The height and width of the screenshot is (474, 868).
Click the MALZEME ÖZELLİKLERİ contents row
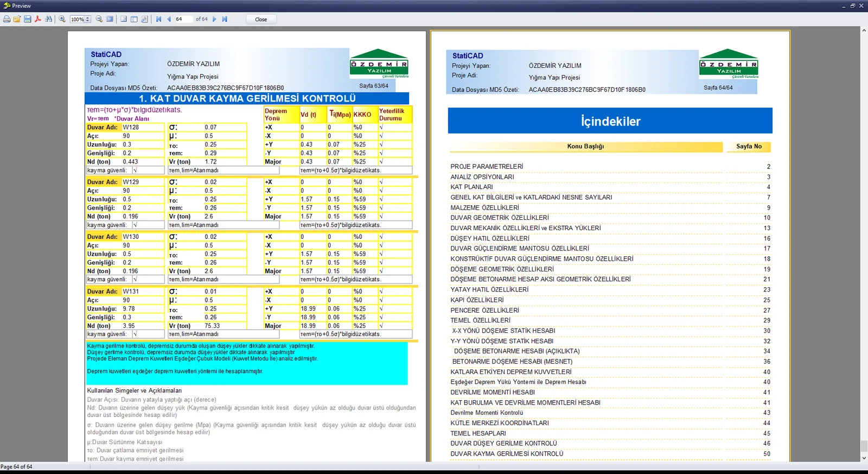(610, 207)
